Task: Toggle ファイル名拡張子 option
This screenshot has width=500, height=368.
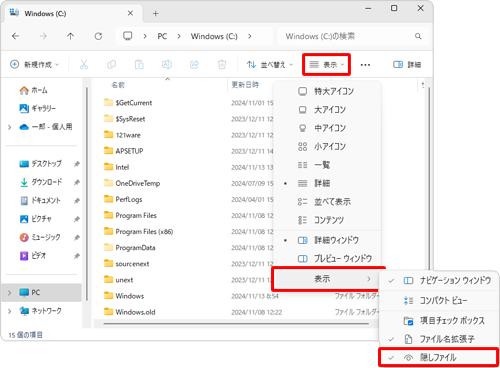Action: click(439, 339)
